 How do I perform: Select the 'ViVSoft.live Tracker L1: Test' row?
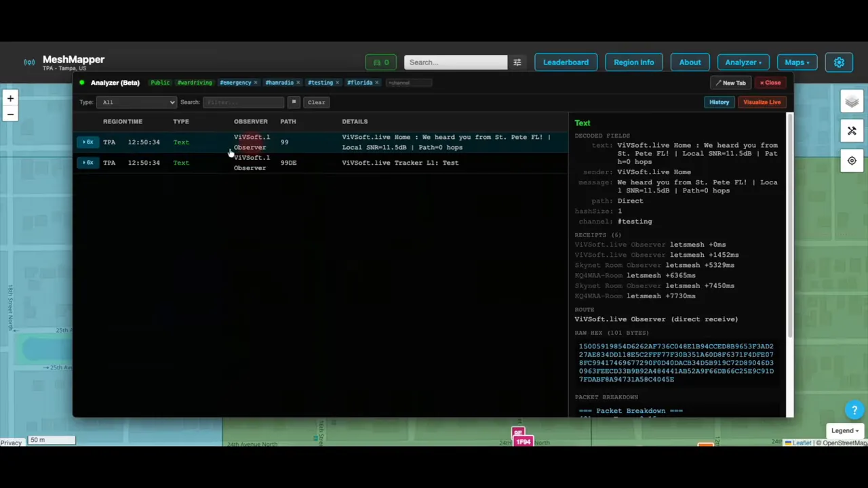pos(321,163)
